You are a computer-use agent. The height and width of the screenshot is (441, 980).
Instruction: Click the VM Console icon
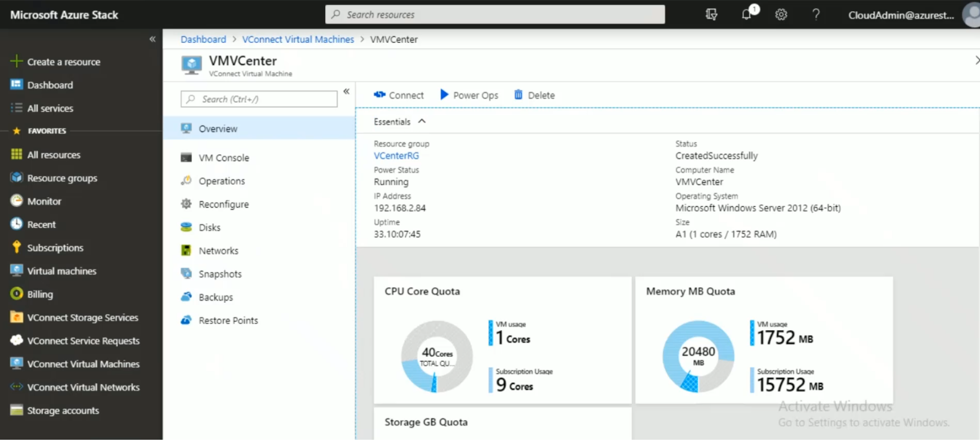click(x=186, y=157)
